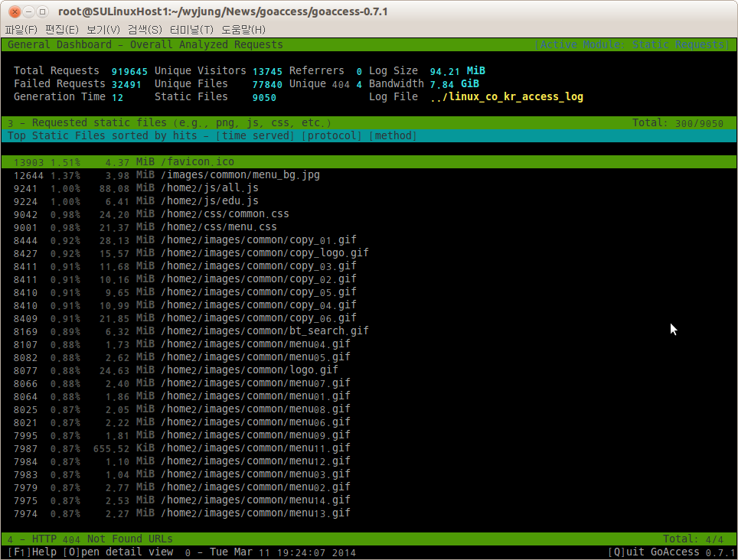Select the /home2/js/all.js row
The height and width of the screenshot is (560, 738).
[x=369, y=188]
